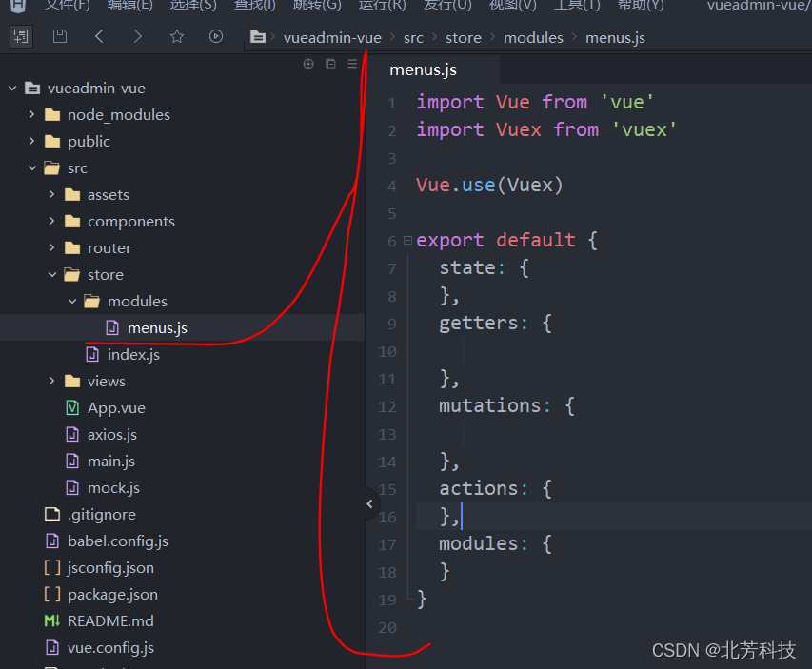Viewport: 812px width, 669px height.
Task: Open App.vue file
Action: 116,408
